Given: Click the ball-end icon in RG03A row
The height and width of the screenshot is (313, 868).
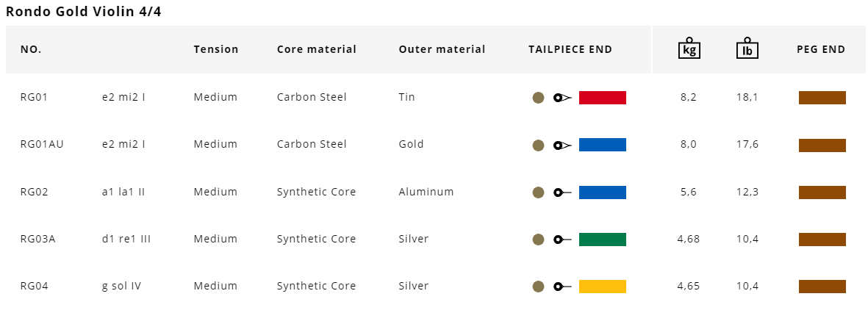Looking at the screenshot, I should (x=562, y=240).
